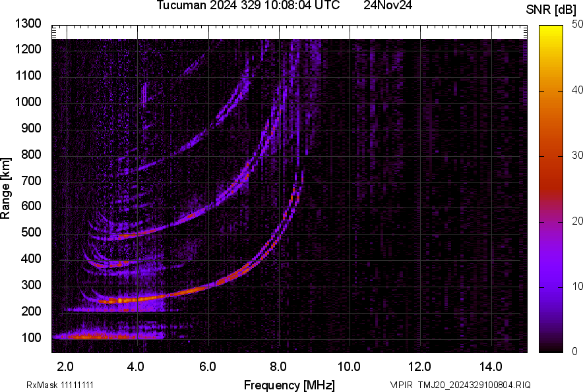583x392 pixels.
Task: Click the frequency tick label '2.0'
Action: (x=65, y=367)
